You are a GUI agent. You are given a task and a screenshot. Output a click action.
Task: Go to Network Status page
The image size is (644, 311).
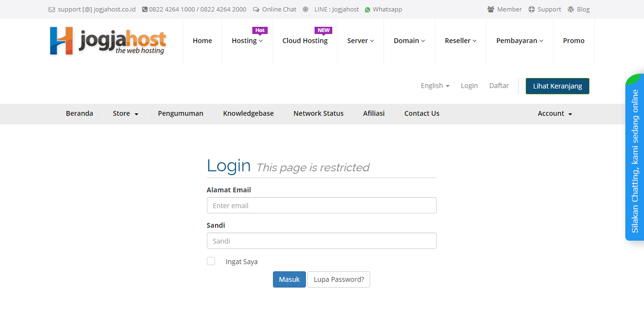[x=318, y=114]
